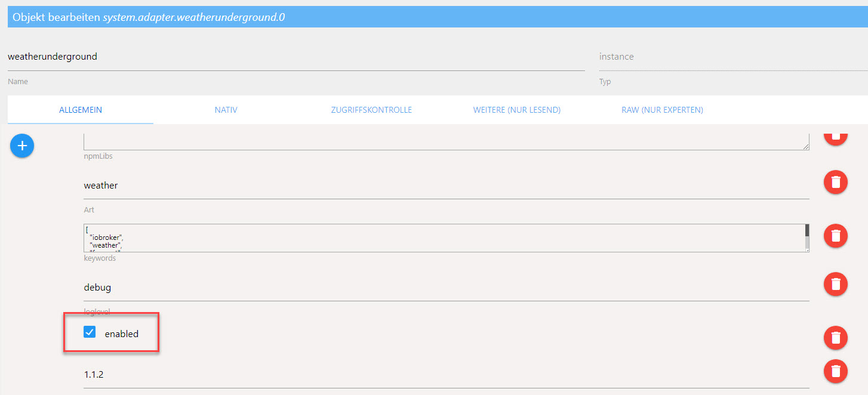The width and height of the screenshot is (868, 395).
Task: Click the Typ field showing instance
Action: (734, 57)
